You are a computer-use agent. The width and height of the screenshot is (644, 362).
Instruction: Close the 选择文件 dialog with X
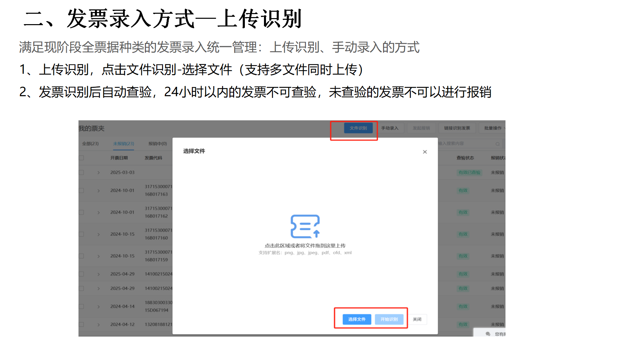tap(425, 152)
